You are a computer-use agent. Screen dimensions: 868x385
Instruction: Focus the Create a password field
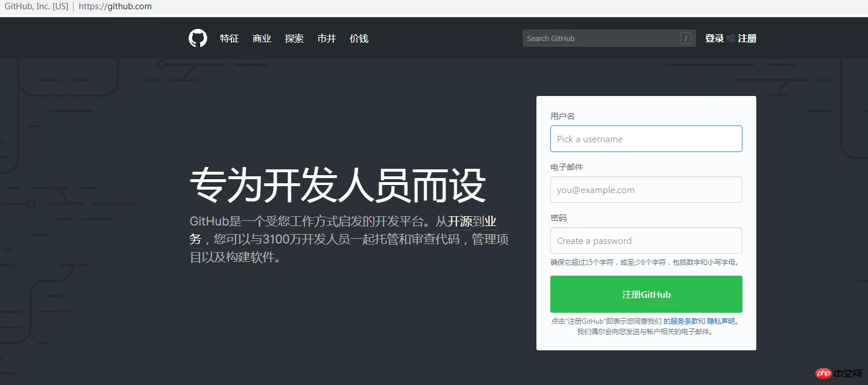pyautogui.click(x=646, y=240)
